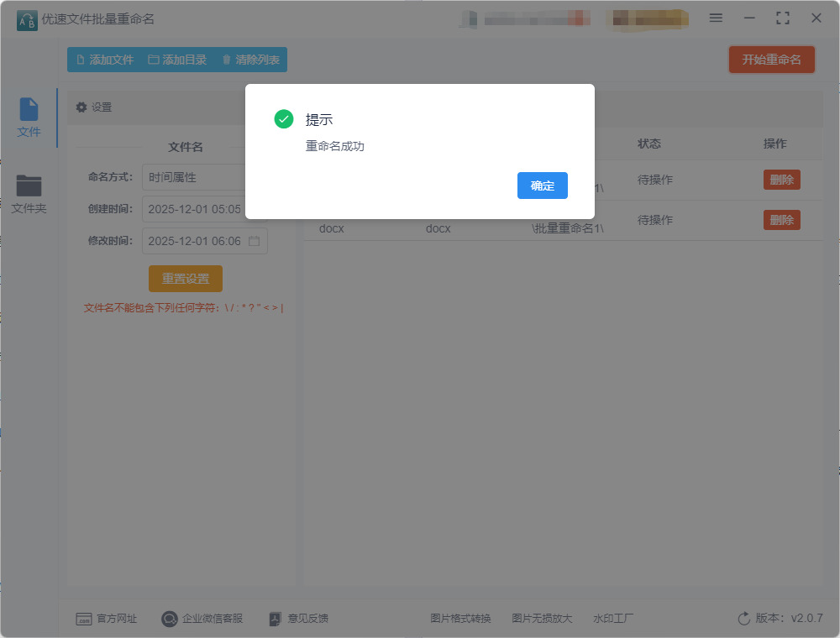Image resolution: width=840 pixels, height=638 pixels.
Task: Click the 企业微信客服 chat icon
Action: [x=170, y=619]
